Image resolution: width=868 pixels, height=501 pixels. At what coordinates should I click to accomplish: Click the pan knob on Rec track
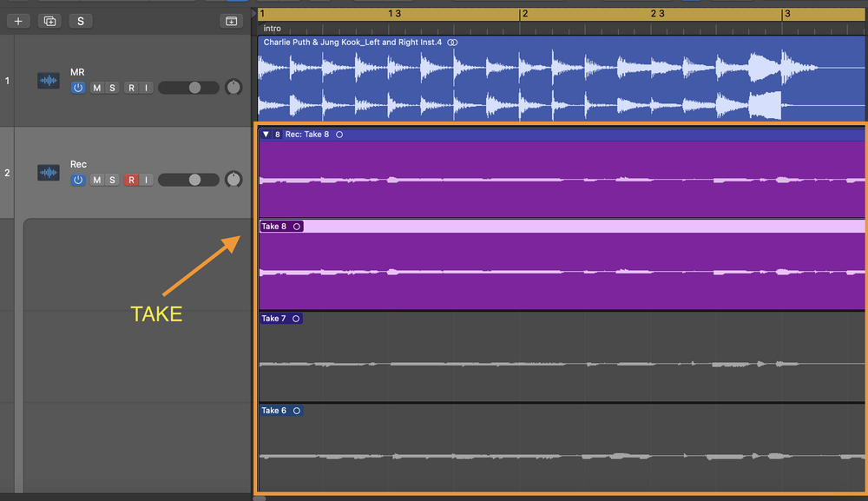coord(233,180)
